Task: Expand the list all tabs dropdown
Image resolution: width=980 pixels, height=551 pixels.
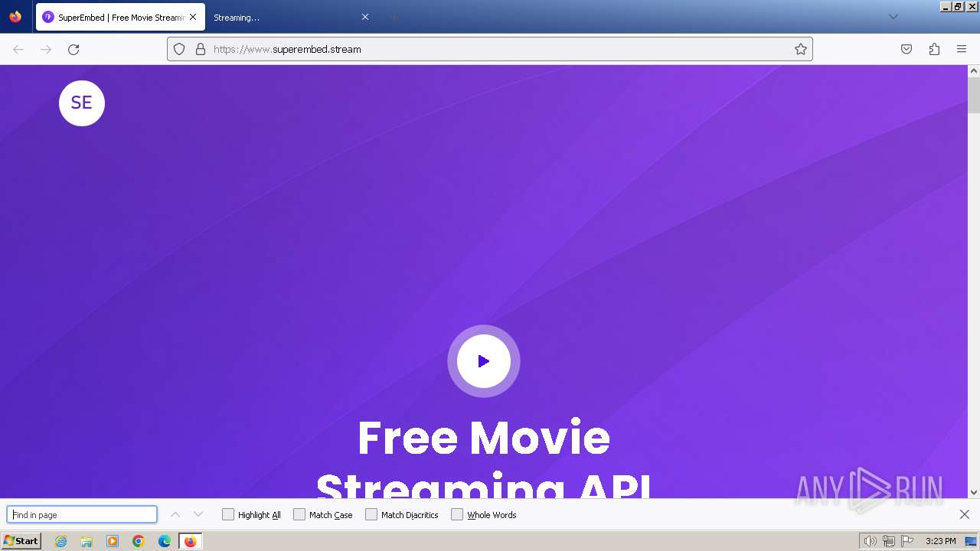Action: pos(893,17)
